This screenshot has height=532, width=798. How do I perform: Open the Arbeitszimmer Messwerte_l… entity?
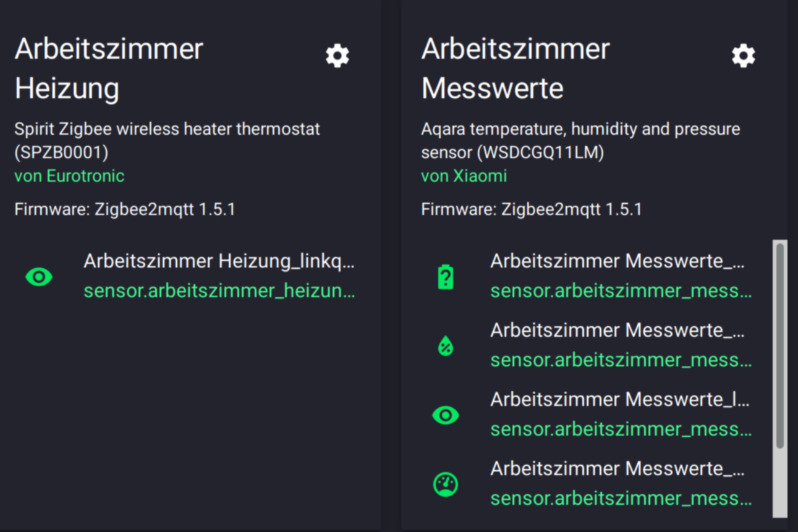pos(619,400)
